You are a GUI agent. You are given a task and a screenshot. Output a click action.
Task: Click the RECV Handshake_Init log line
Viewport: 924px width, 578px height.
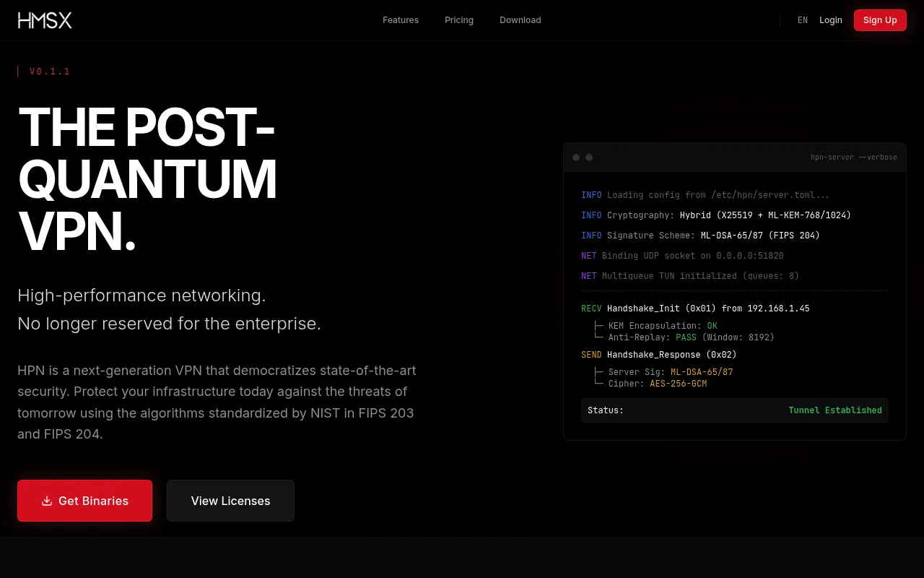695,309
